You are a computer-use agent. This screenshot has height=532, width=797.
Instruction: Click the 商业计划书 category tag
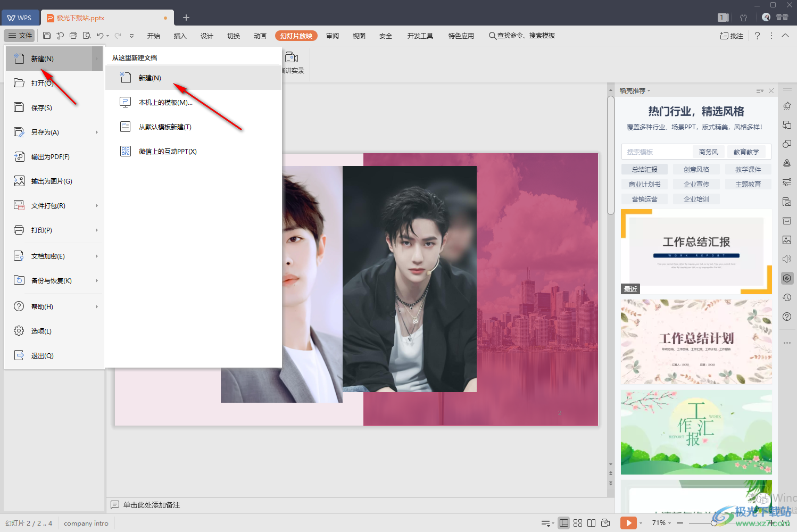tap(645, 184)
